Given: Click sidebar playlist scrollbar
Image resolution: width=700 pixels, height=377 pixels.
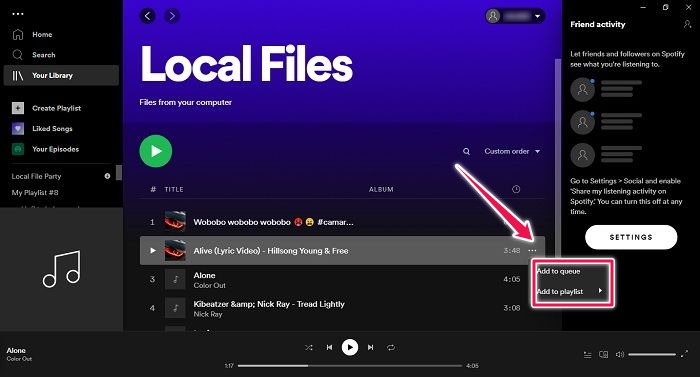Looking at the screenshot, I should coord(119,172).
